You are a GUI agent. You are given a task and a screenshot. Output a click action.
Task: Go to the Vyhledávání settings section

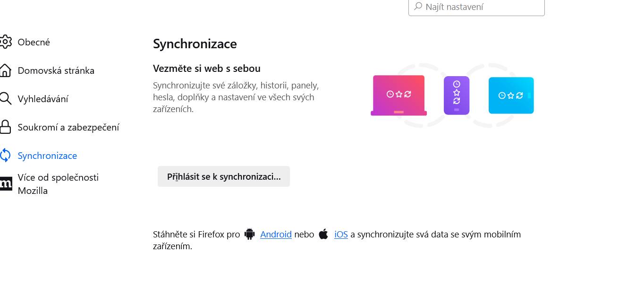pos(43,99)
